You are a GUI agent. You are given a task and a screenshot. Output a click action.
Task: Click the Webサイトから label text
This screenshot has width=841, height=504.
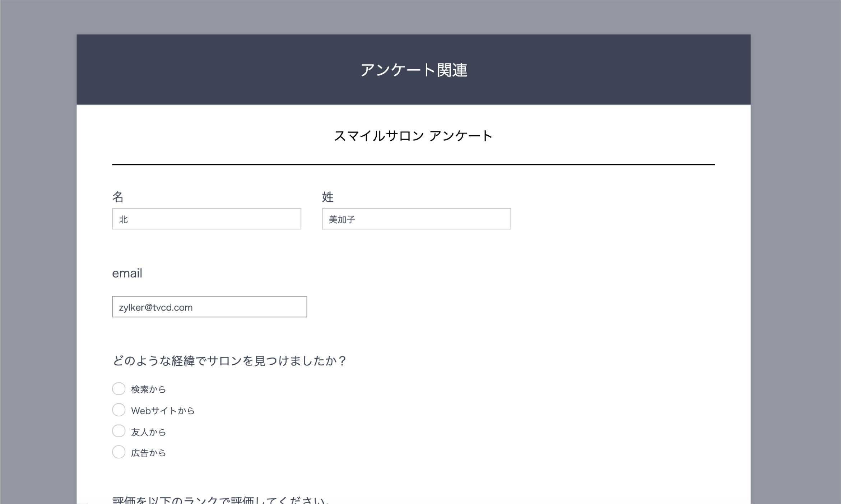click(x=163, y=411)
